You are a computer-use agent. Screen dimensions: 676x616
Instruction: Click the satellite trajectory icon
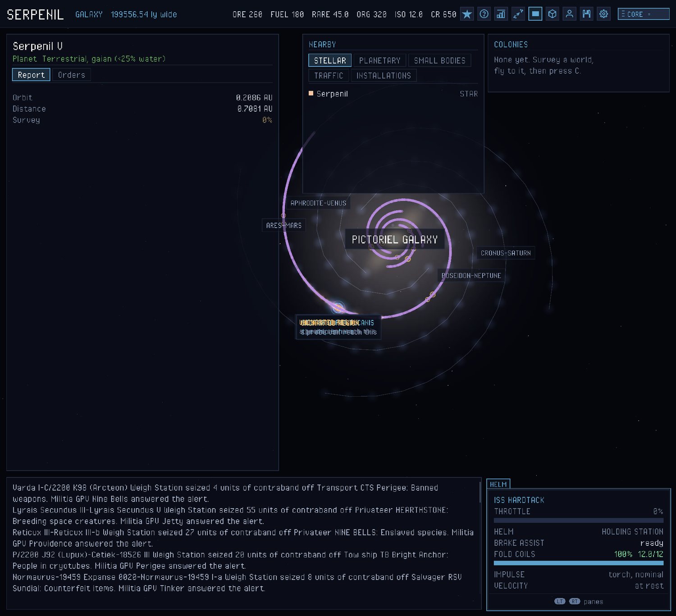coord(518,14)
